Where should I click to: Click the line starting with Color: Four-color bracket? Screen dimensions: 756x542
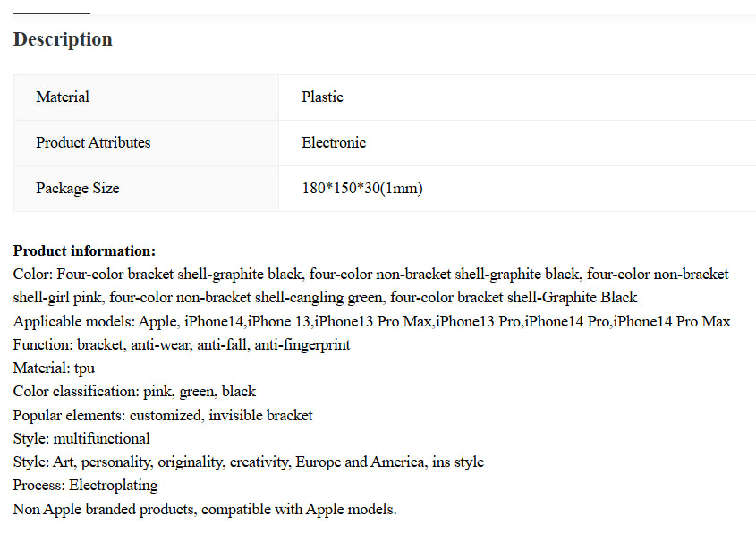[370, 274]
